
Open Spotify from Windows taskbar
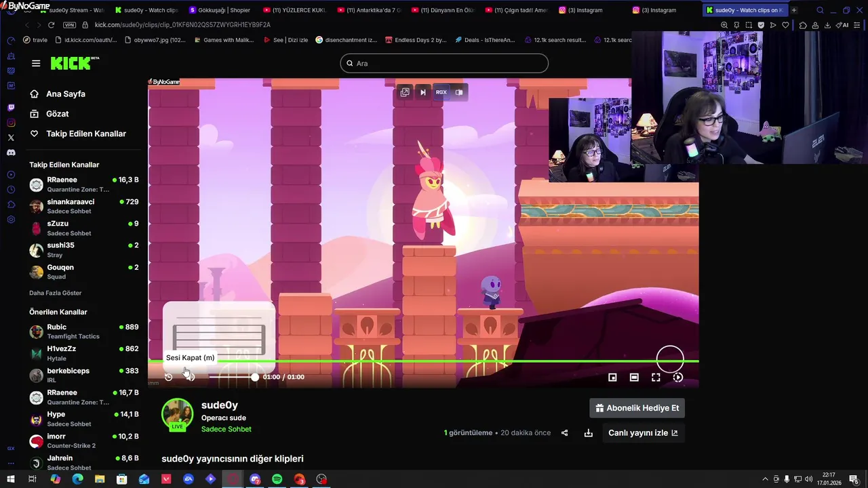(x=277, y=479)
